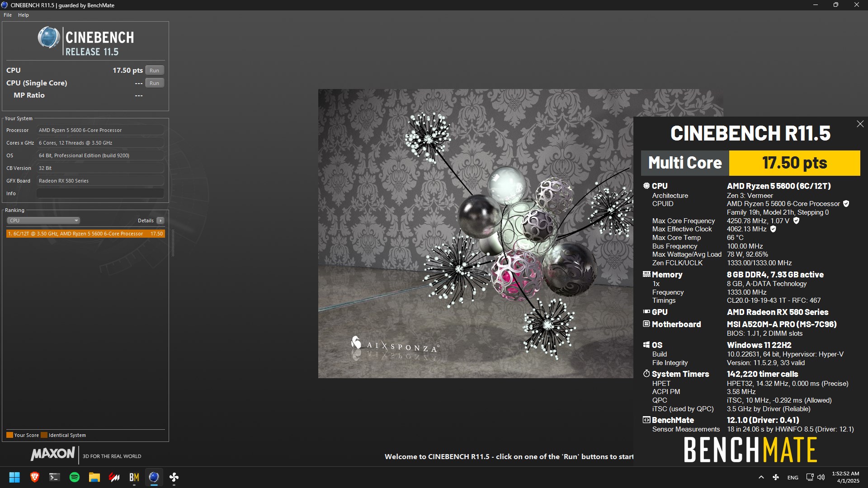The width and height of the screenshot is (868, 488).
Task: Click the Identical System legend swatch
Action: (44, 435)
